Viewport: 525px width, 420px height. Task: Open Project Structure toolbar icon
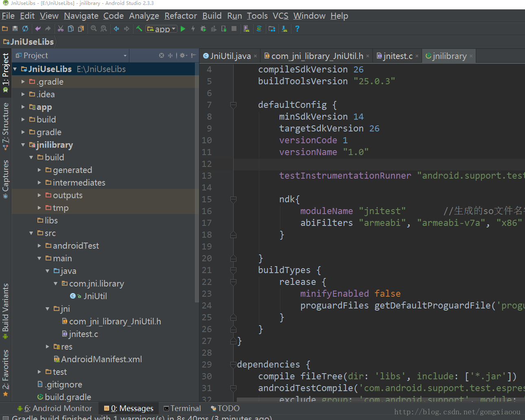pos(272,28)
